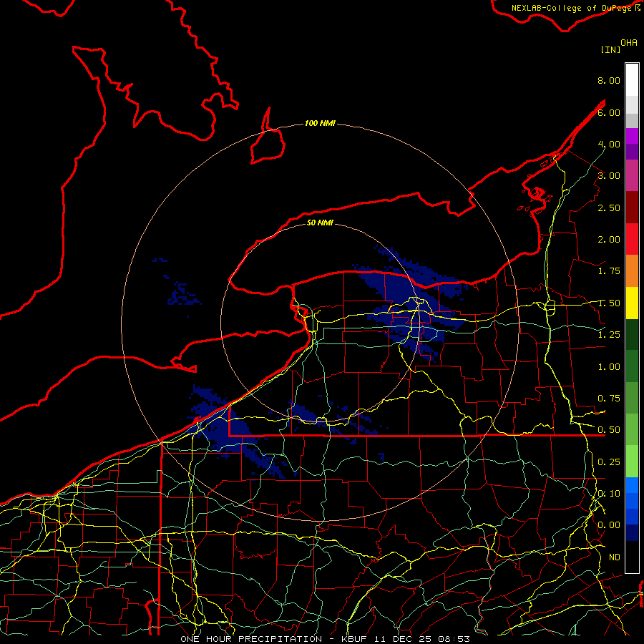This screenshot has height=644, width=644.
Task: Click the 0.50 legend value
Action: pos(609,430)
